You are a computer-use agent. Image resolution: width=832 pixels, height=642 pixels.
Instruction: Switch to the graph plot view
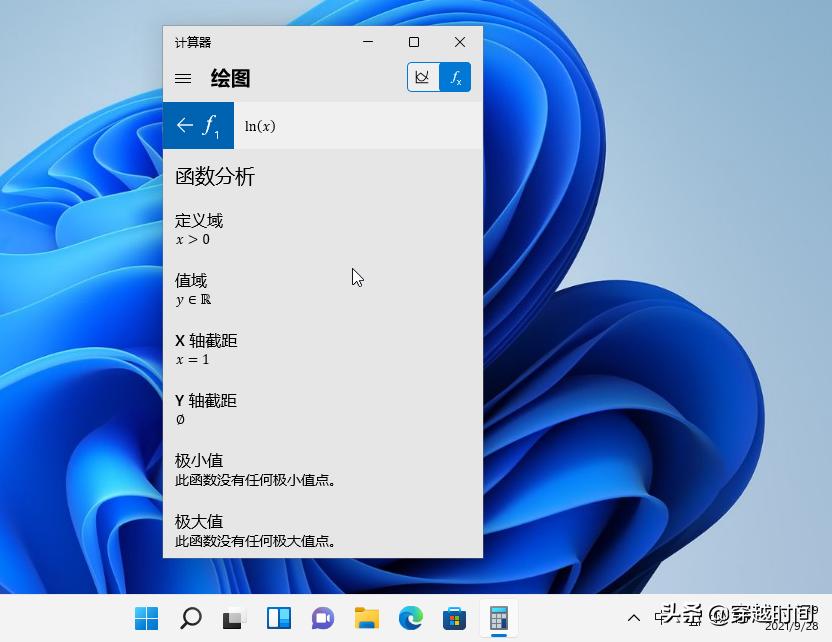422,76
